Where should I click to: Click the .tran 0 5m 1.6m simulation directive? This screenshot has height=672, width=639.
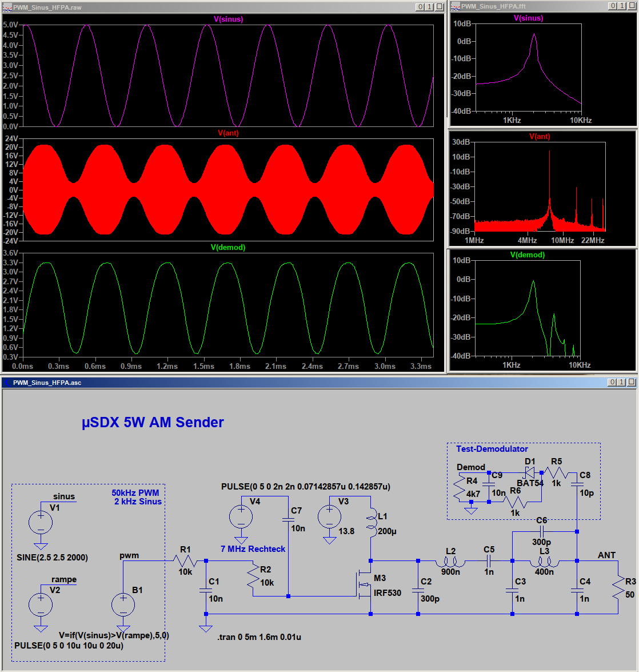coord(259,637)
